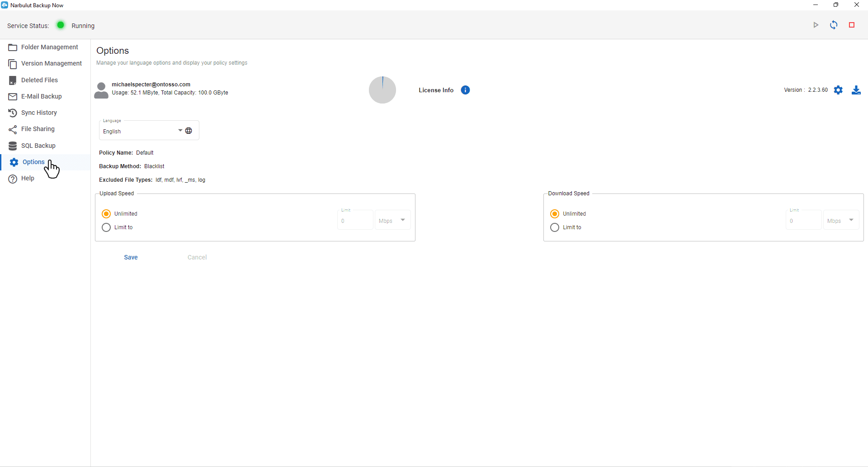Click the Narbulut app icon in title bar
Viewport: 868px width, 467px height.
pyautogui.click(x=5, y=5)
